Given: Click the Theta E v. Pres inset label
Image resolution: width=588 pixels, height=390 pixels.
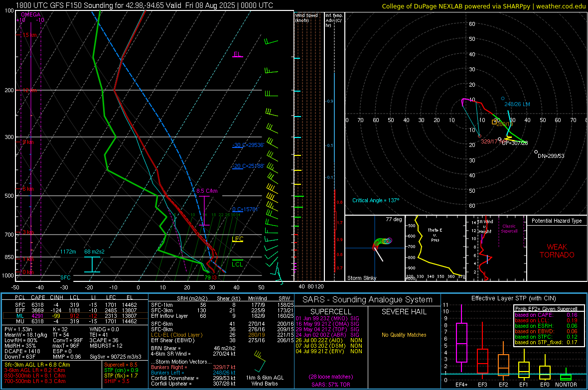Looking at the screenshot, I should point(435,235).
